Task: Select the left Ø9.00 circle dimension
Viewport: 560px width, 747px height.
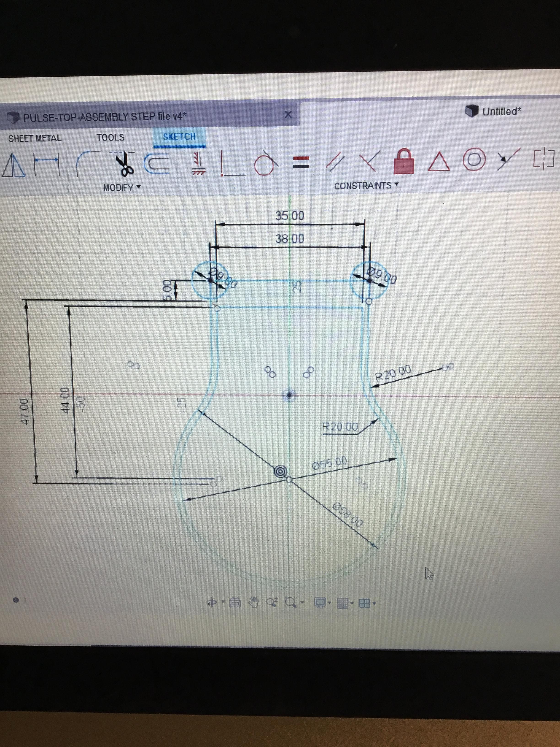Action: [223, 278]
